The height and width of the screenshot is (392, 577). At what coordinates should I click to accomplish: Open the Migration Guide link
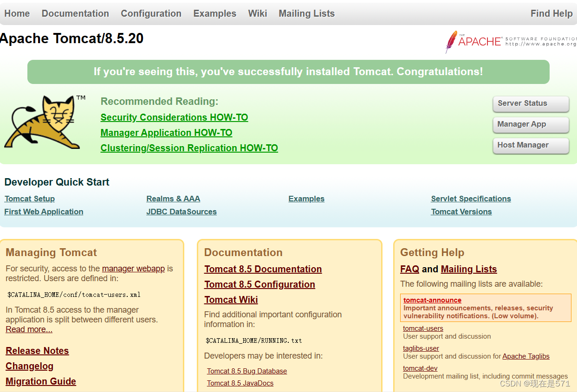click(x=41, y=381)
